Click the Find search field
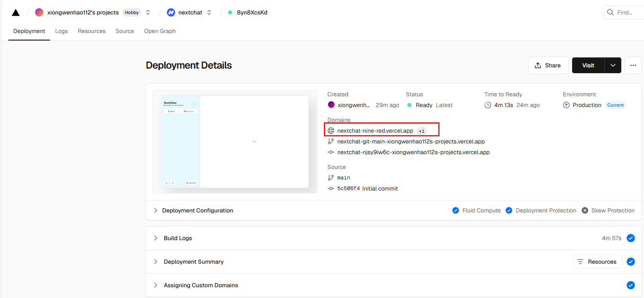Image resolution: width=644 pixels, height=298 pixels. coord(624,12)
